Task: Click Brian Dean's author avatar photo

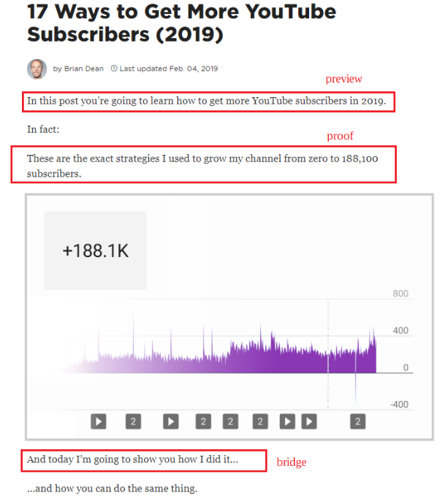Action: 37,69
